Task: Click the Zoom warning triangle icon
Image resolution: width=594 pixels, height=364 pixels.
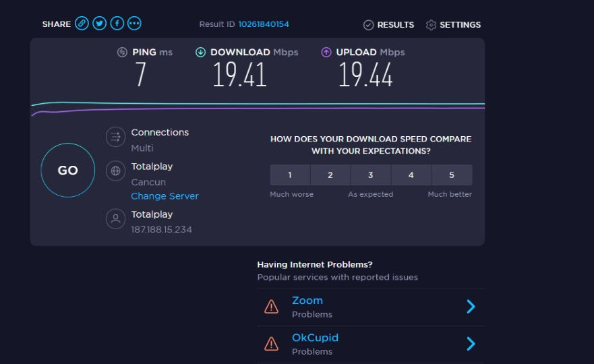Action: (271, 307)
